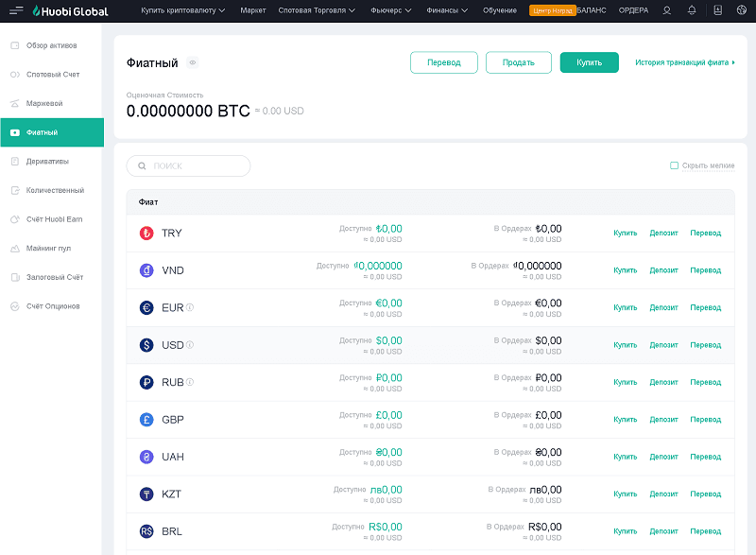Screen dimensions: 756x555
Task: Click the GBP currency icon
Action: point(146,420)
